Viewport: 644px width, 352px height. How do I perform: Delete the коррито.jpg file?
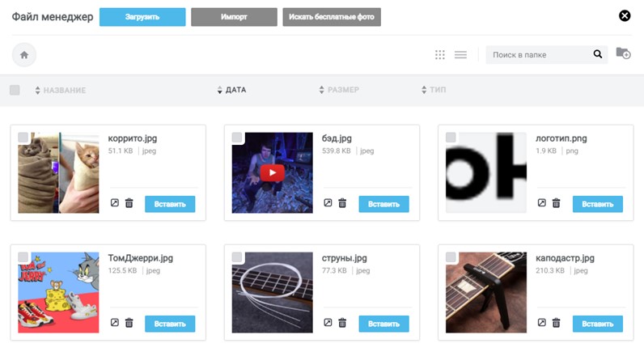(x=129, y=203)
